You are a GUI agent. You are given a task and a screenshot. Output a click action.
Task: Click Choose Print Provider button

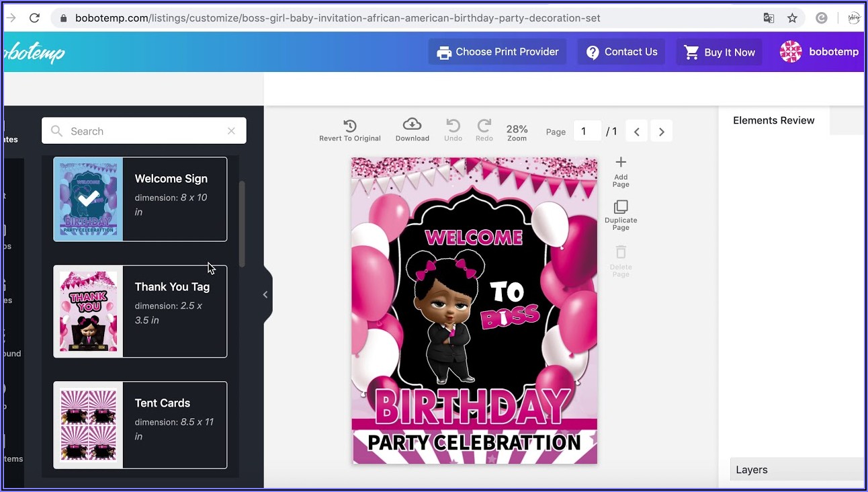(498, 52)
